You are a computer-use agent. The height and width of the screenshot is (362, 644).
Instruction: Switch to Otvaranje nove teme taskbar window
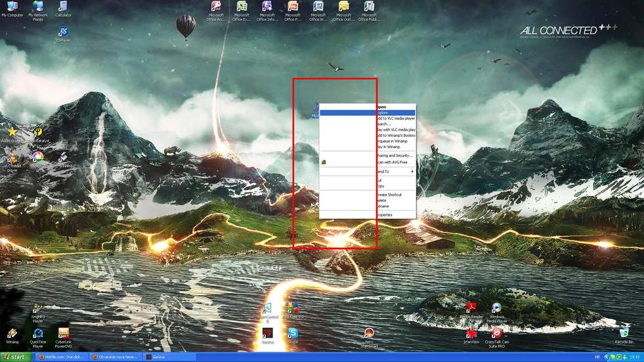click(x=116, y=357)
